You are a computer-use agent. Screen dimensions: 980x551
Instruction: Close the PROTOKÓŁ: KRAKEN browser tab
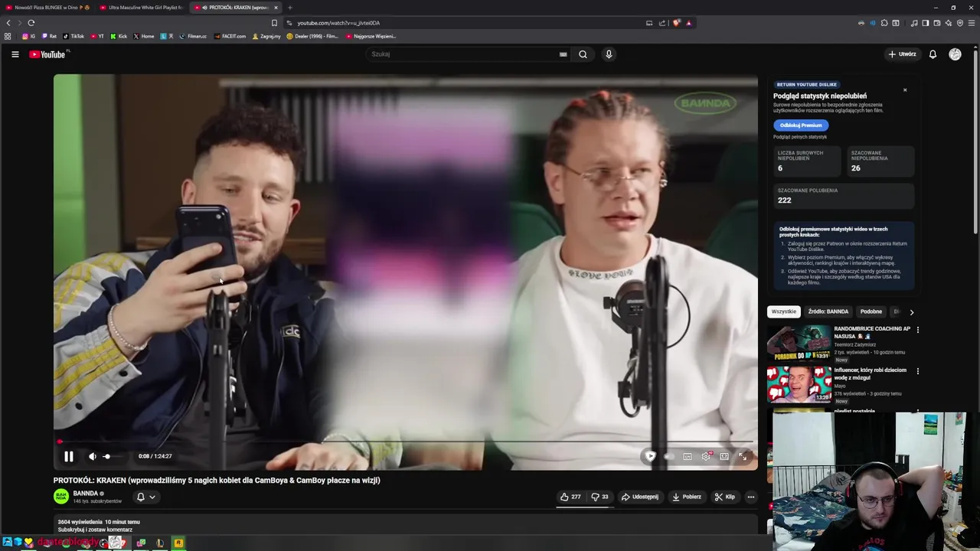[276, 8]
